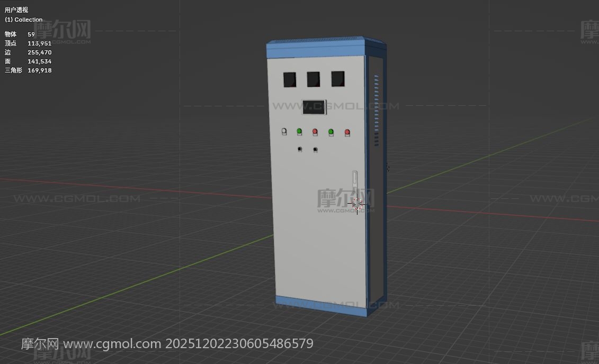Click the 3D cursor crosshair on the cabinet

[x=357, y=203]
